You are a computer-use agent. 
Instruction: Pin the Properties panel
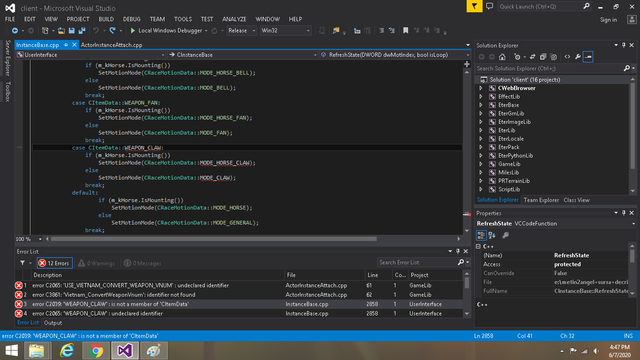tap(624, 213)
